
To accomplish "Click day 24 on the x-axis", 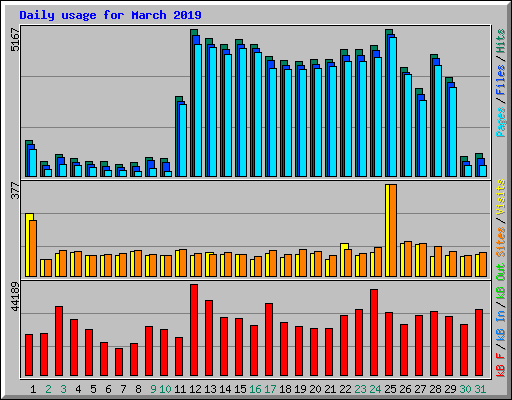I will pyautogui.click(x=375, y=389).
